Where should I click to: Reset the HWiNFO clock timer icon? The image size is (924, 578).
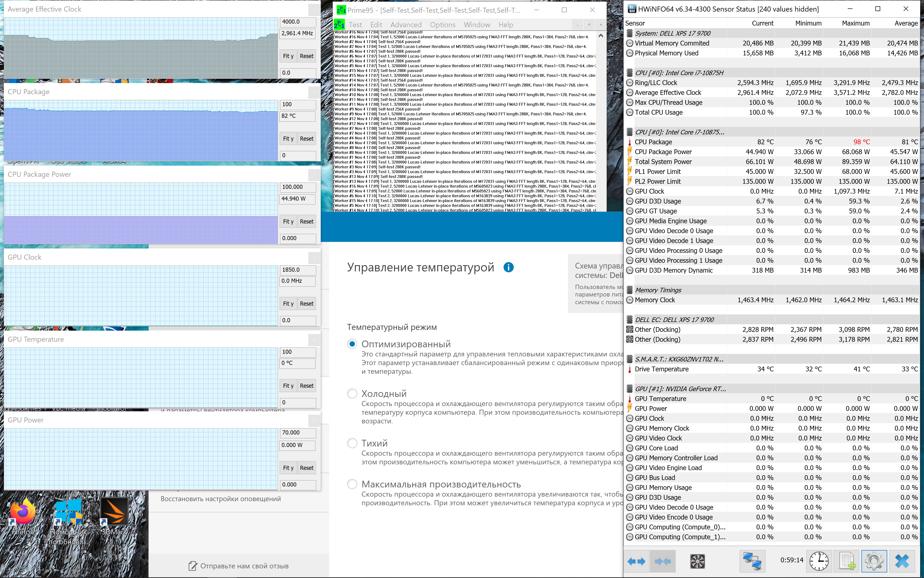click(x=819, y=561)
